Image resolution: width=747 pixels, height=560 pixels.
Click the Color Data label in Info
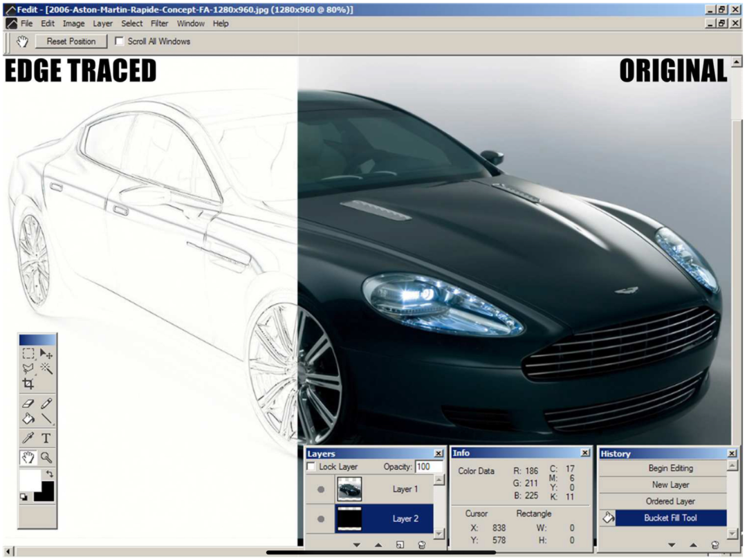point(476,471)
